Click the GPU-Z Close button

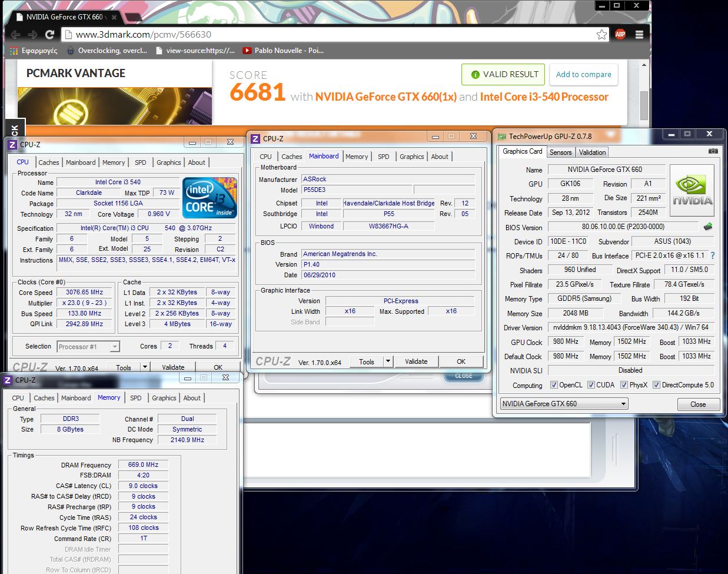[698, 404]
